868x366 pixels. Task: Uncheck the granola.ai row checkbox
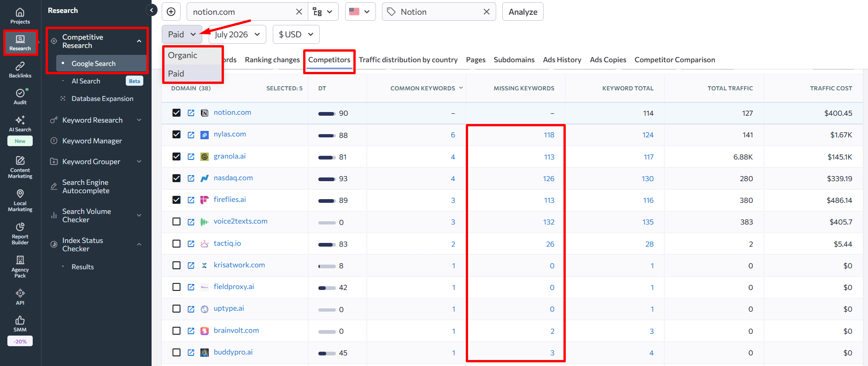[176, 156]
